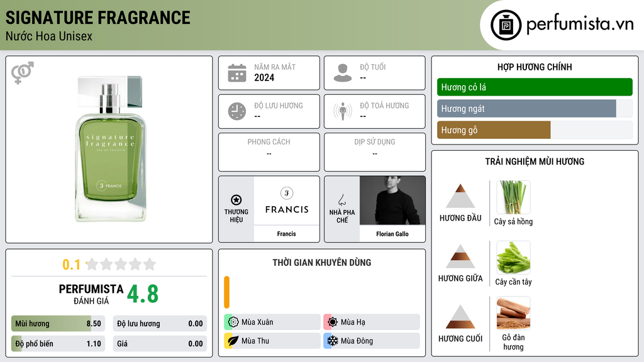Click the ĐỘ TOẢ HƯƠNG label
The image size is (644, 362).
click(384, 106)
